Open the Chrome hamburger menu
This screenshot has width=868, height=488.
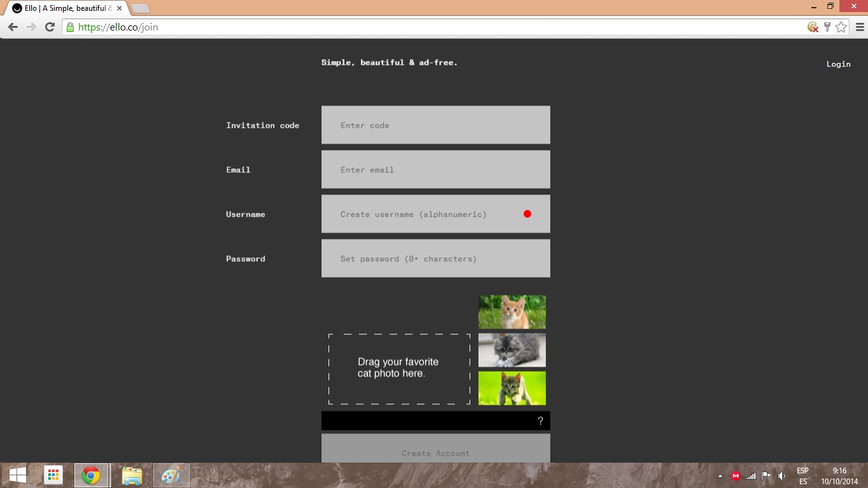click(860, 27)
